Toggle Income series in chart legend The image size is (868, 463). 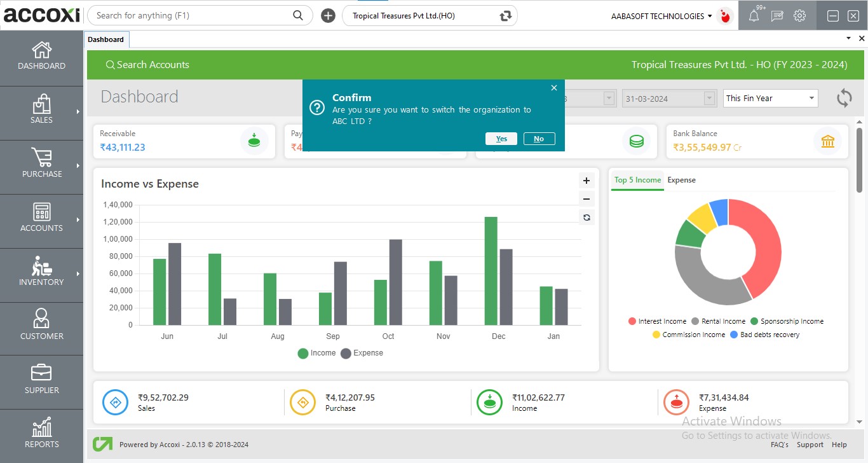[316, 353]
